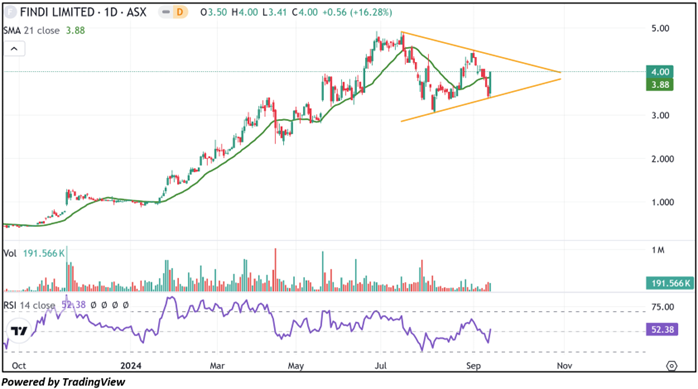Click the high price H4.00 value
The height and width of the screenshot is (389, 698).
[x=244, y=12]
